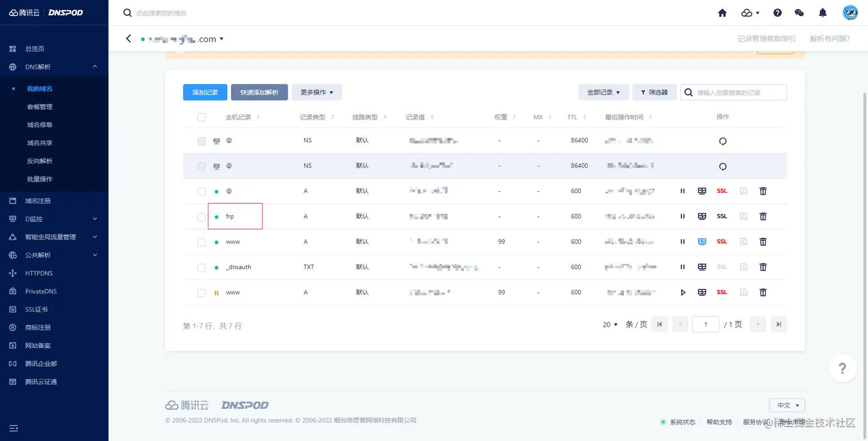Viewport: 868px width, 441px height.
Task: Tick the select-all checkbox in the table header
Action: click(201, 117)
